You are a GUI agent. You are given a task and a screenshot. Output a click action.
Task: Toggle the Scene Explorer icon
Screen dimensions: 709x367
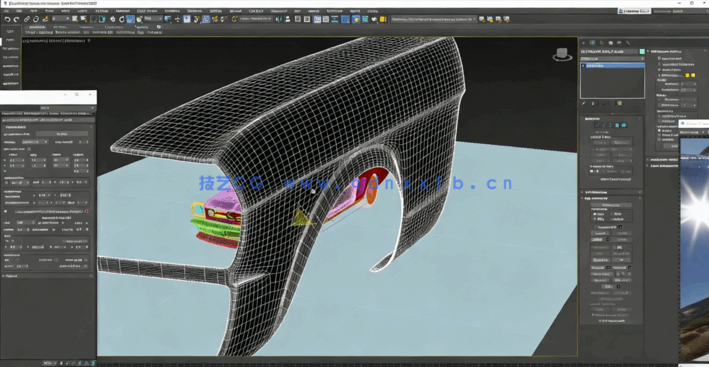298,19
